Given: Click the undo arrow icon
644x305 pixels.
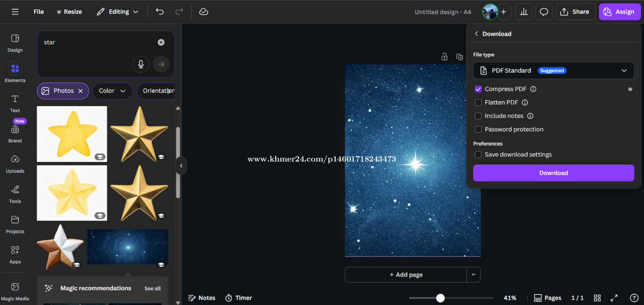Looking at the screenshot, I should pos(160,12).
